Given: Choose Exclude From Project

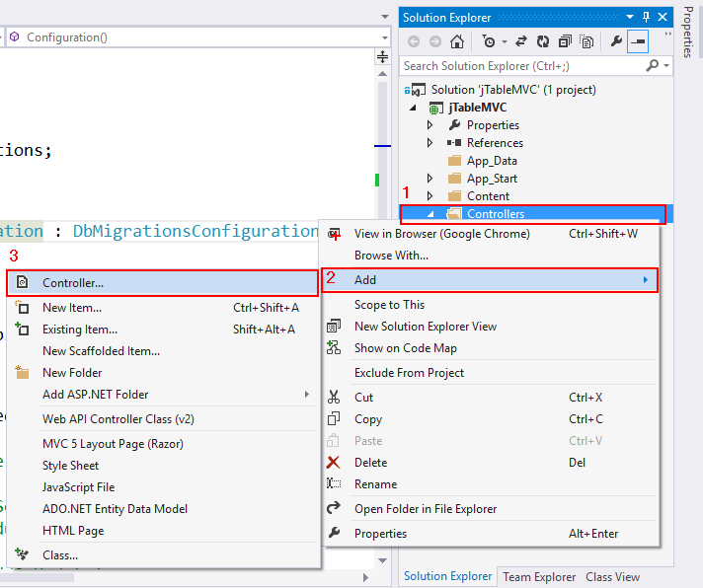Looking at the screenshot, I should click(490, 373).
